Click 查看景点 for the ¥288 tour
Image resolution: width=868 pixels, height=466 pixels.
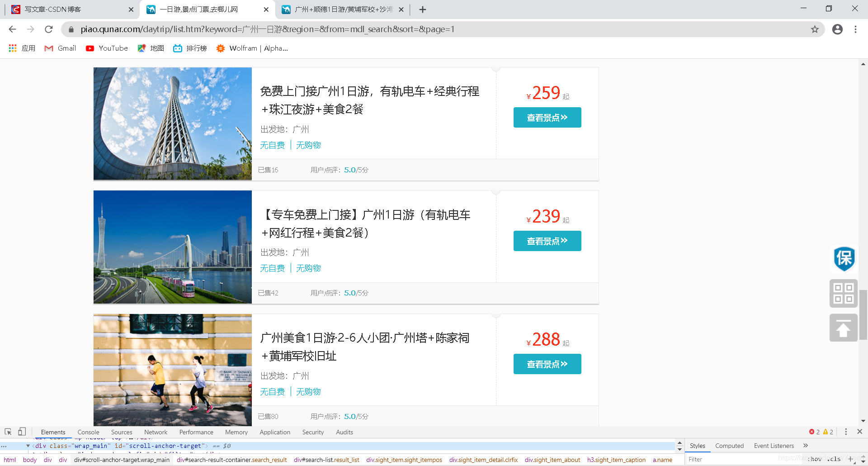pos(547,364)
